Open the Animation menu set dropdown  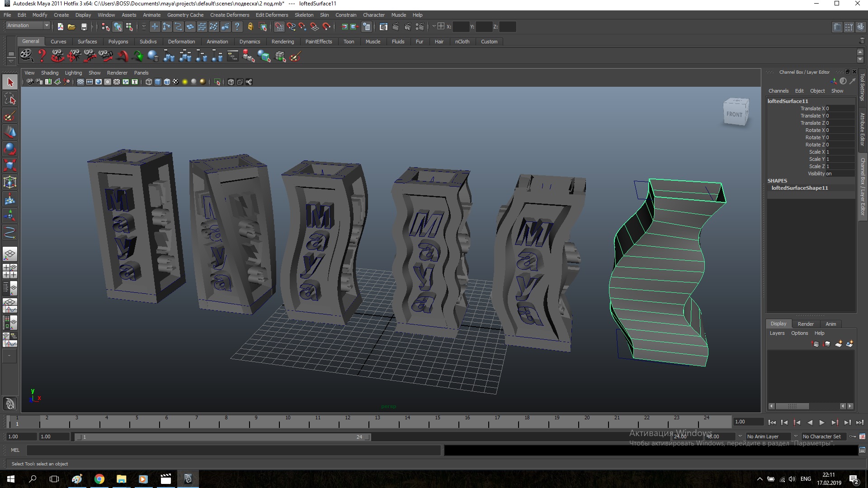pos(28,26)
